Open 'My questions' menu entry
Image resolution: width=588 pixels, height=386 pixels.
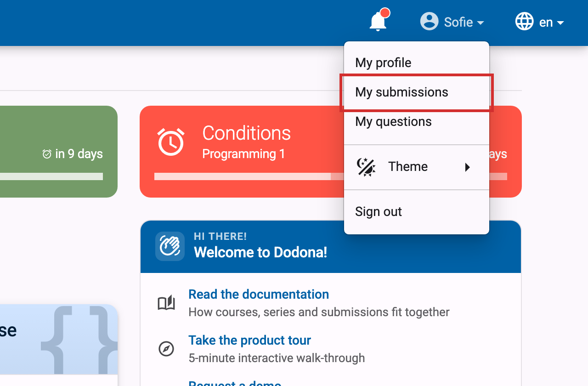tap(417, 121)
